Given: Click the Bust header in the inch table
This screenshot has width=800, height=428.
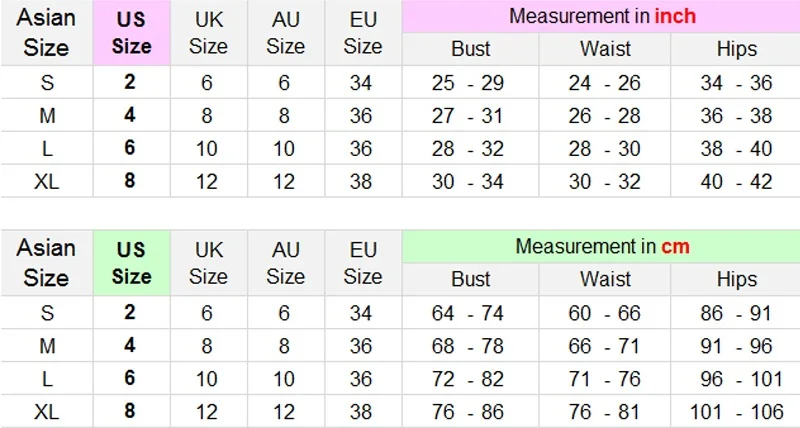Looking at the screenshot, I should click(x=470, y=49).
